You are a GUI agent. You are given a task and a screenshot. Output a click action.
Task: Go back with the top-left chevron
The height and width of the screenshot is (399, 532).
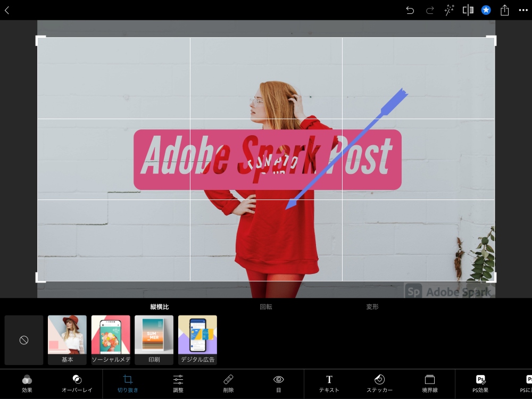pyautogui.click(x=7, y=10)
